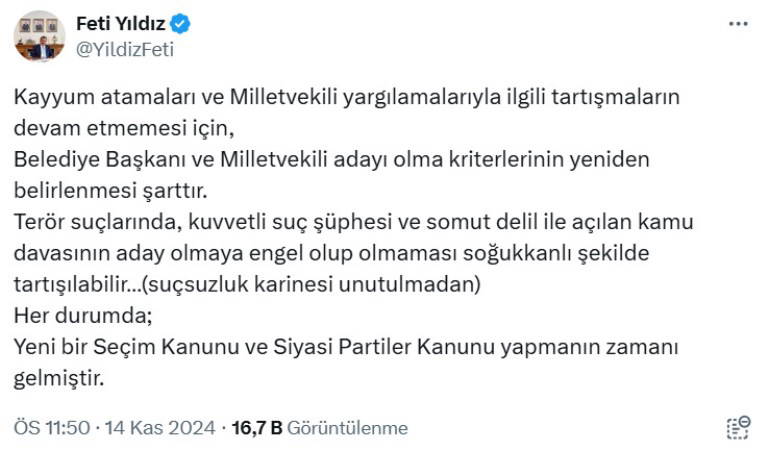Viewport: 769px width, 450px height.
Task: Click the "devam etmemesi için" line
Action: (x=123, y=130)
